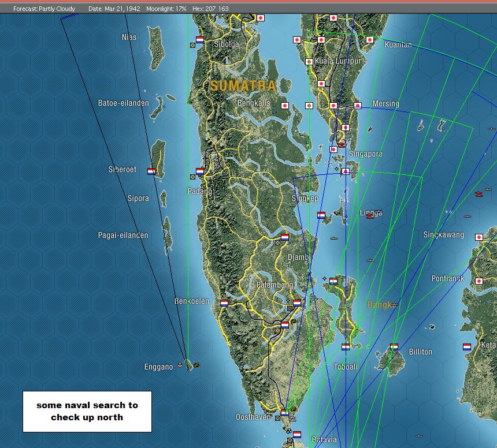The image size is (497, 448).
Task: Select the Dutch flag on northern Bangka island
Action: [x=333, y=281]
